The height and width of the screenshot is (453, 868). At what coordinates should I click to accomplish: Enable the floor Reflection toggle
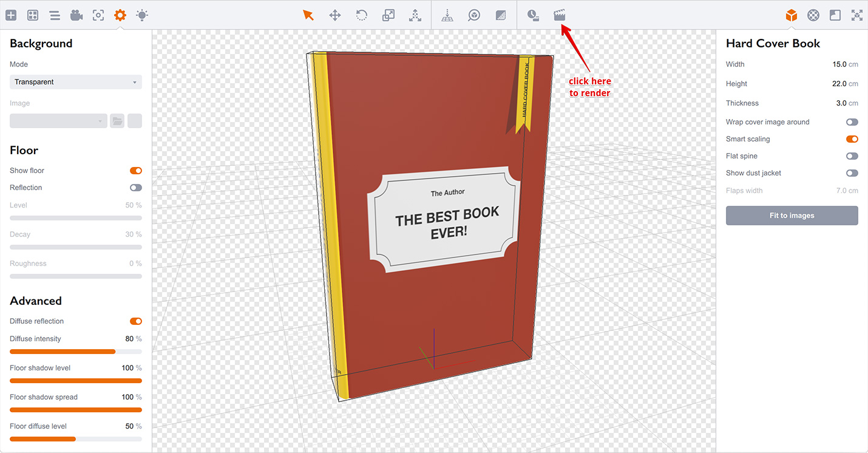coord(136,188)
